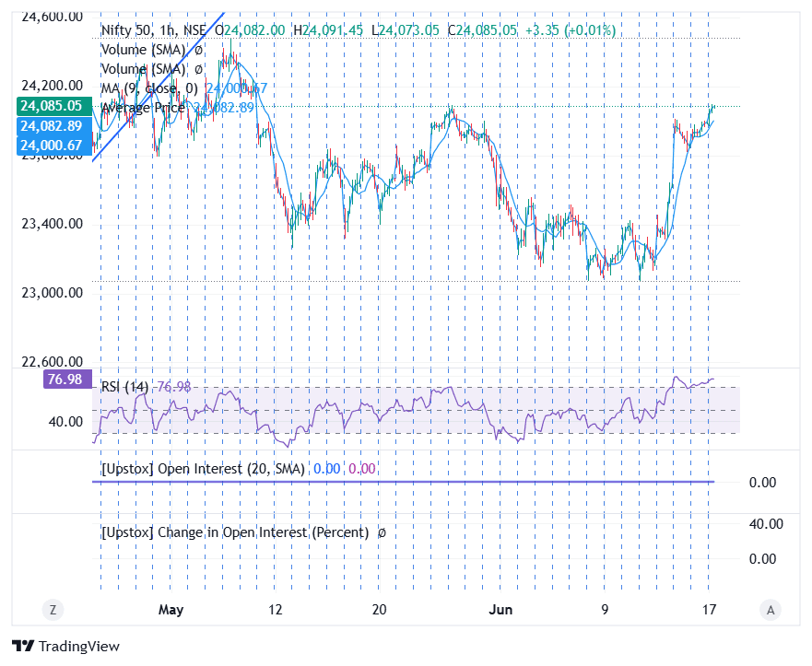Click the 20 date label on time axis
Image resolution: width=812 pixels, height=666 pixels.
tap(380, 610)
